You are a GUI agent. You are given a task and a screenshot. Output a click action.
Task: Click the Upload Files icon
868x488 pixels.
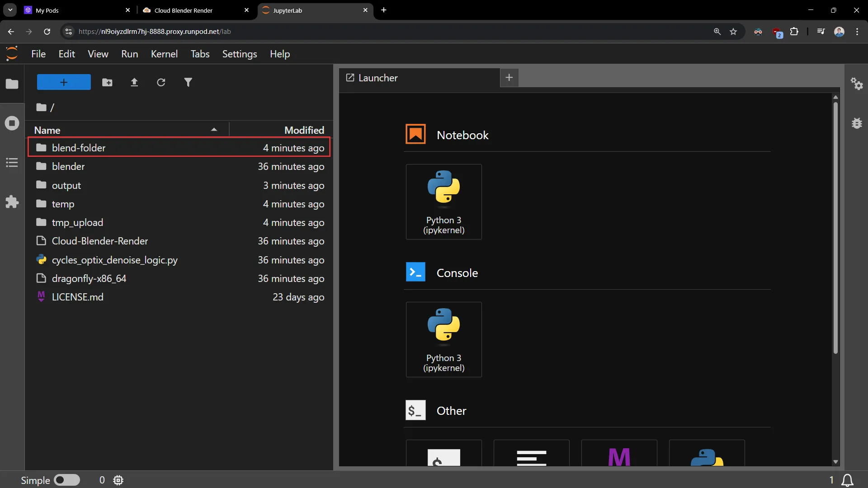click(134, 82)
